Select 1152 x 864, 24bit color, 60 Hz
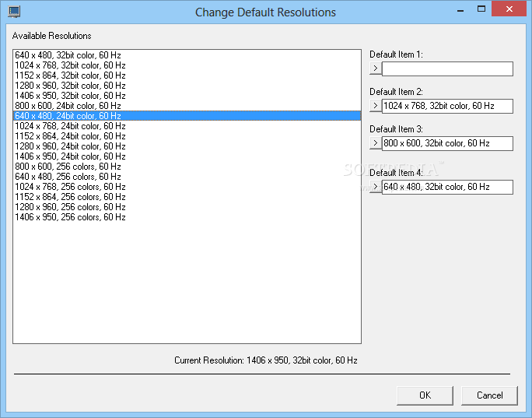The width and height of the screenshot is (532, 418). 187,136
